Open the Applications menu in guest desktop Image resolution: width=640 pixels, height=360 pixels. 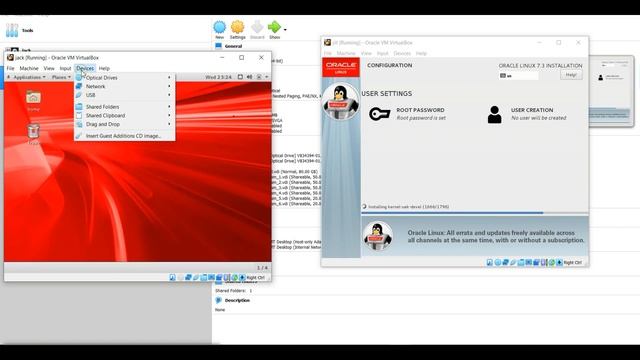point(27,77)
